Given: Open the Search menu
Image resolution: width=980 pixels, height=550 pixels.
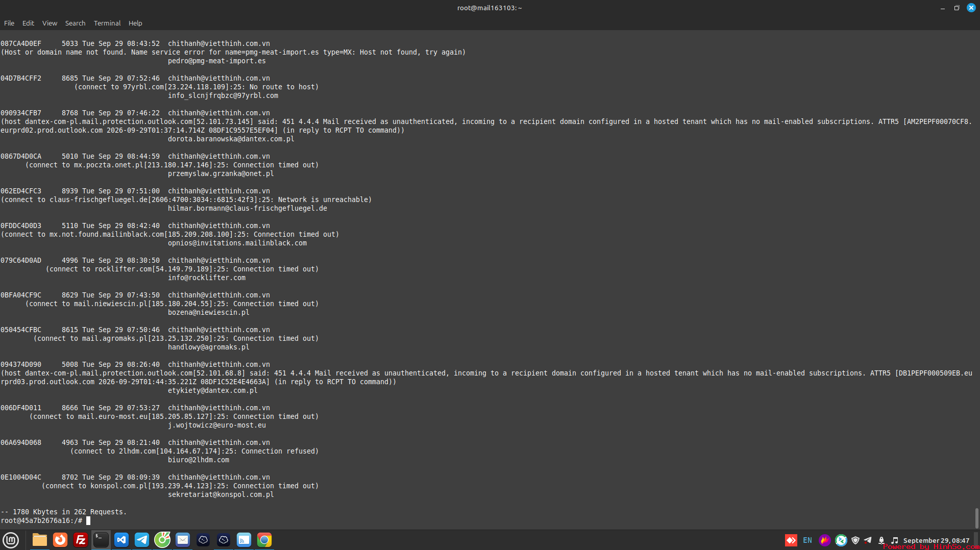Looking at the screenshot, I should tap(75, 23).
